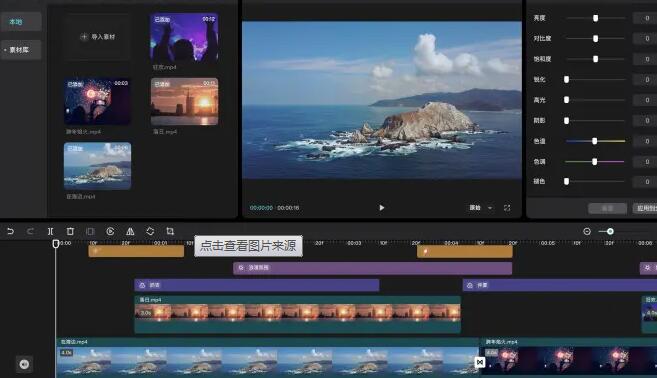Click the 00:00:16 total duration text
The height and width of the screenshot is (378, 657).
(288, 208)
